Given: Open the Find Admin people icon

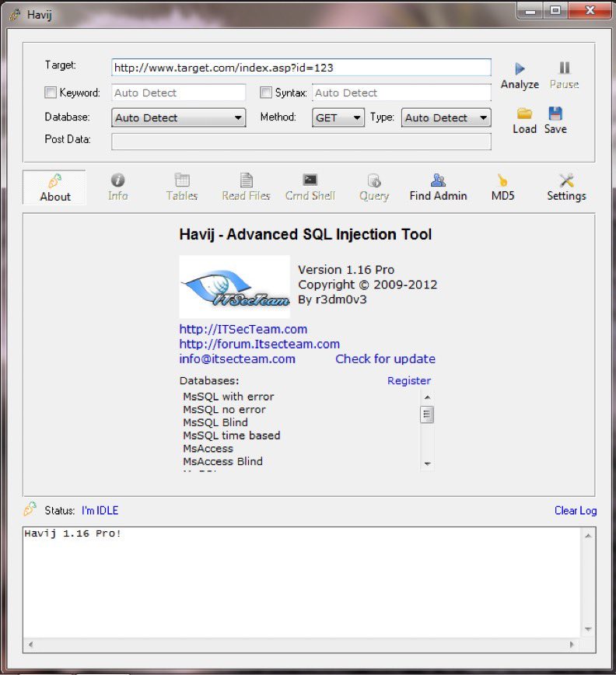Looking at the screenshot, I should (x=438, y=180).
